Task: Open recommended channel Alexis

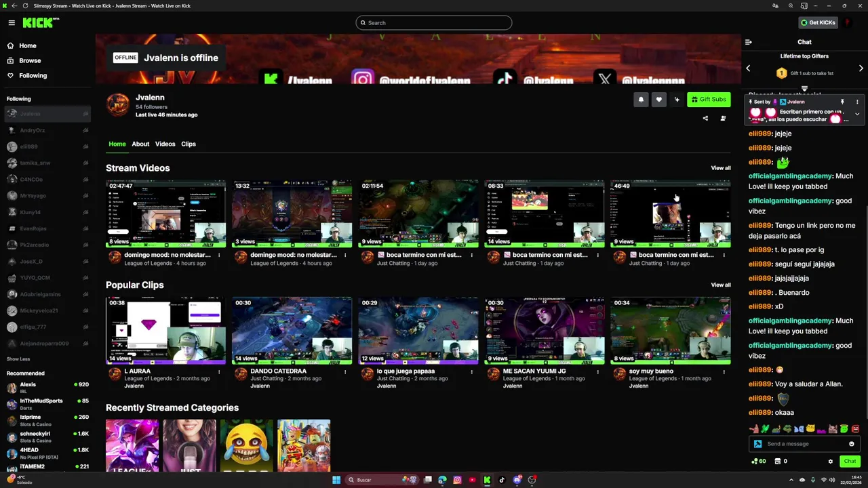Action: pos(47,388)
